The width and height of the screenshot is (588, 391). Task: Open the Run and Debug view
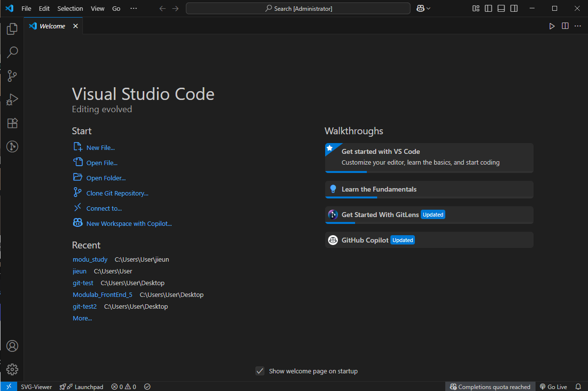click(x=12, y=99)
